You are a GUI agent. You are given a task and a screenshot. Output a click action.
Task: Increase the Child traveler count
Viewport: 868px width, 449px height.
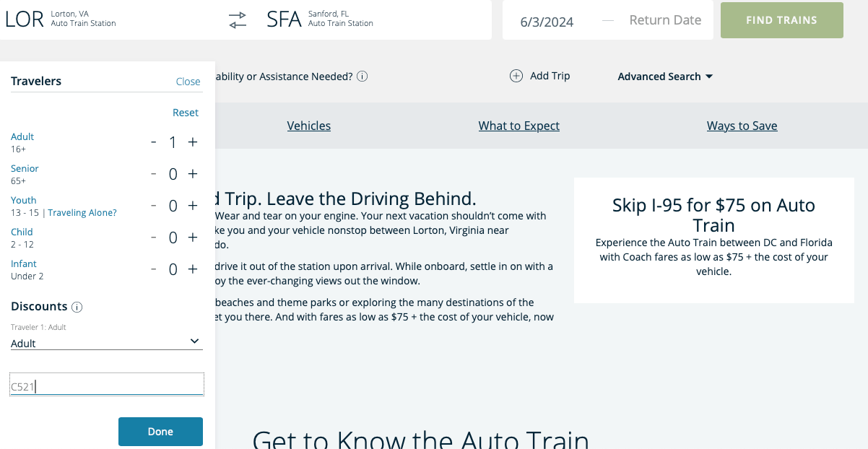(193, 237)
